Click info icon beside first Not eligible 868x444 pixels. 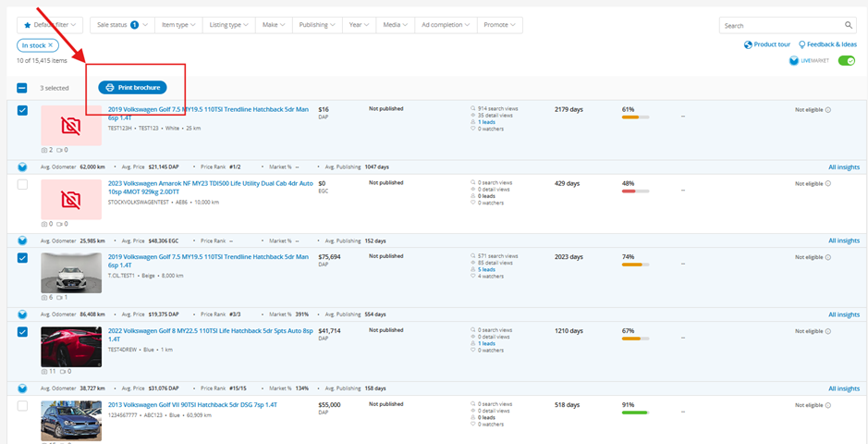point(827,109)
